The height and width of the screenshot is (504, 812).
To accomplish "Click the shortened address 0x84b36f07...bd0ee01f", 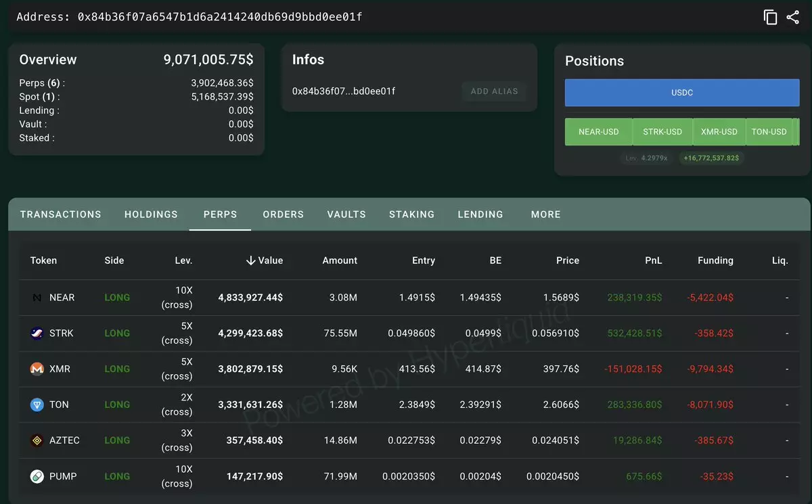I will [344, 91].
